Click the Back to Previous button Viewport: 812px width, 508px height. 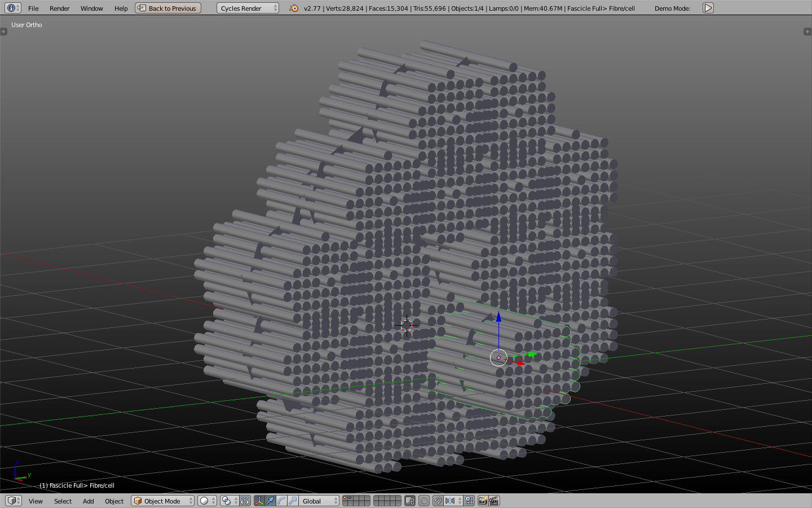pos(168,8)
